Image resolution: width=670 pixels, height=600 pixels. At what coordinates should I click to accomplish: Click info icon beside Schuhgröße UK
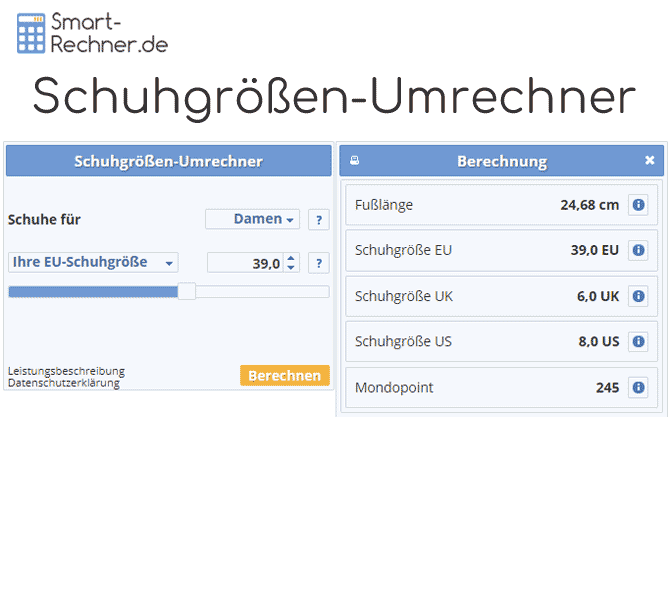(x=638, y=296)
